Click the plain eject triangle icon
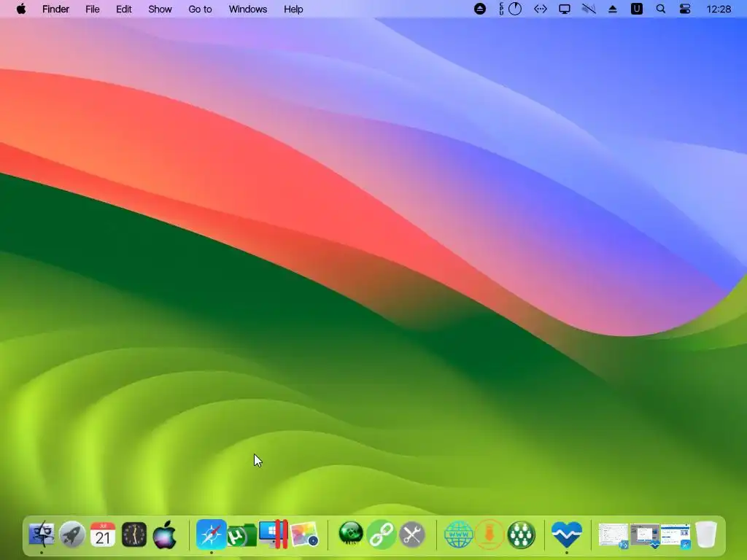 pos(613,9)
